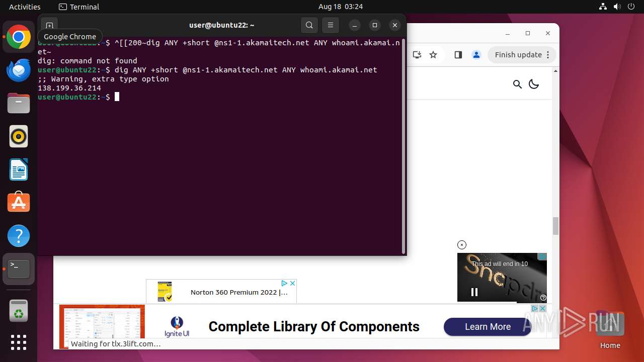The image size is (644, 362).
Task: Launch Thunderbird mail from the dock
Action: pyautogui.click(x=19, y=70)
